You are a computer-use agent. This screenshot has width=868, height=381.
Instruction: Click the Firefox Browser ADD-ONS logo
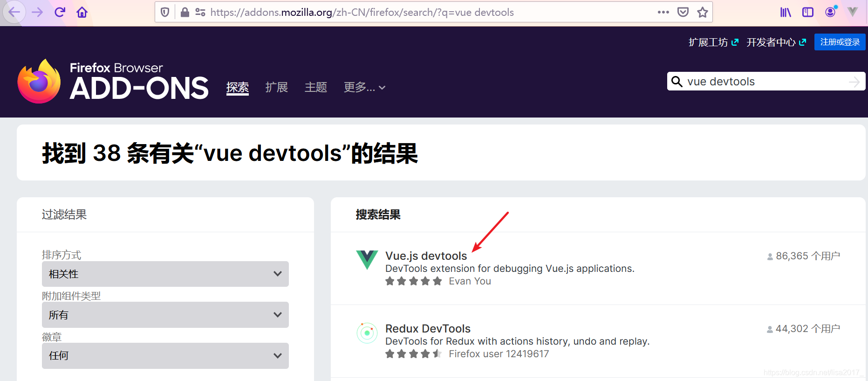(113, 81)
